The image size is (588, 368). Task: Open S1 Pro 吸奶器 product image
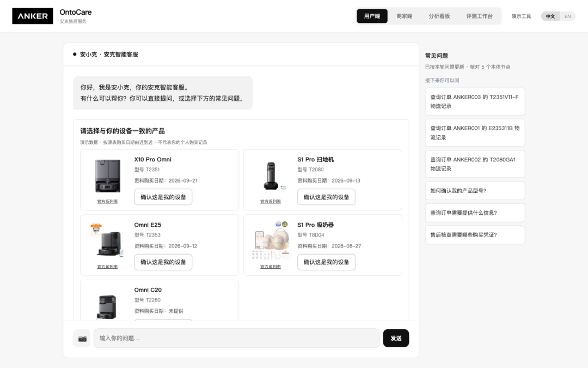271,240
